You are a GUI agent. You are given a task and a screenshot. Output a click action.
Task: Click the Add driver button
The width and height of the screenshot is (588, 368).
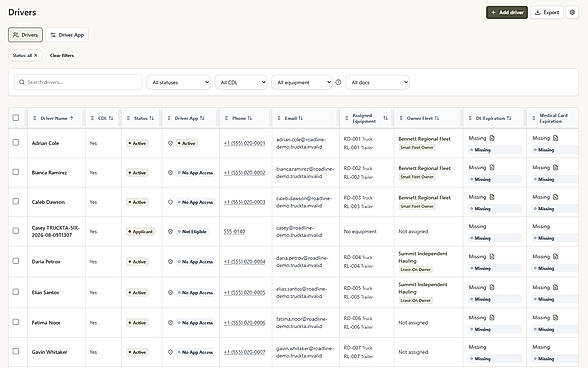pos(507,12)
